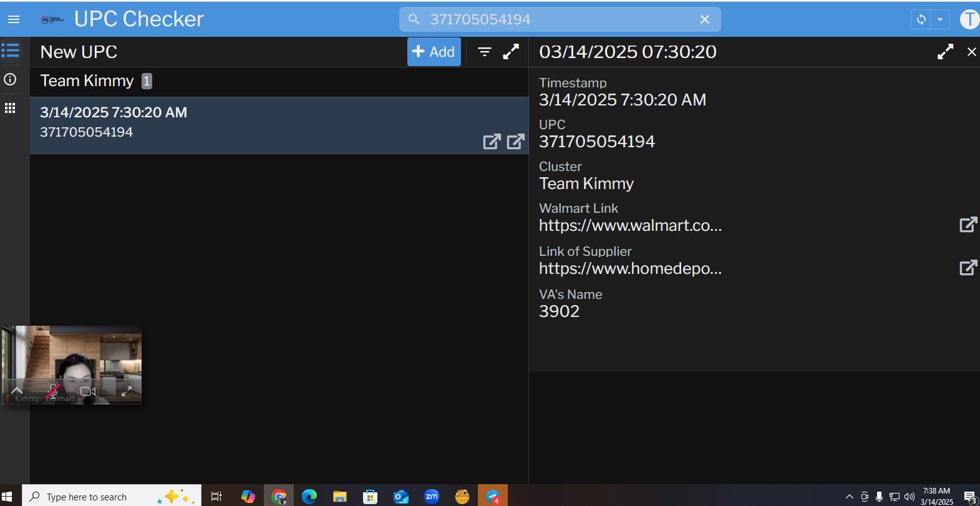Select the list view in sidebar
The width and height of the screenshot is (980, 506).
coord(10,50)
